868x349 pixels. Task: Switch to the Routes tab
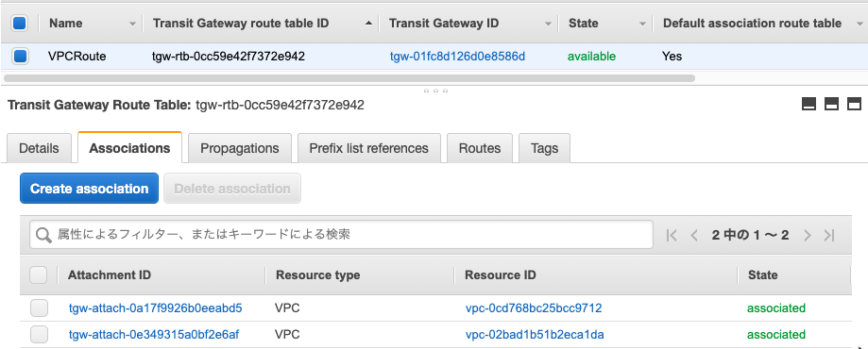click(480, 148)
